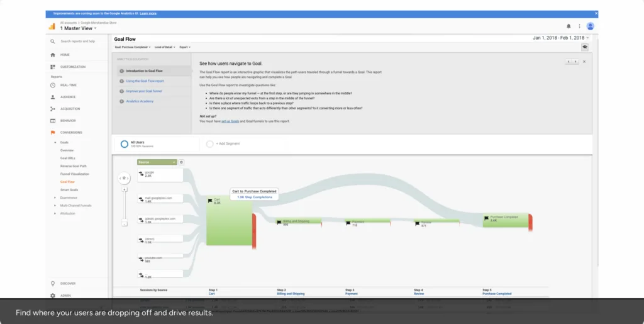Select Introduction to Goal Flow tab
Screen dimensions: 644x324
point(154,70)
